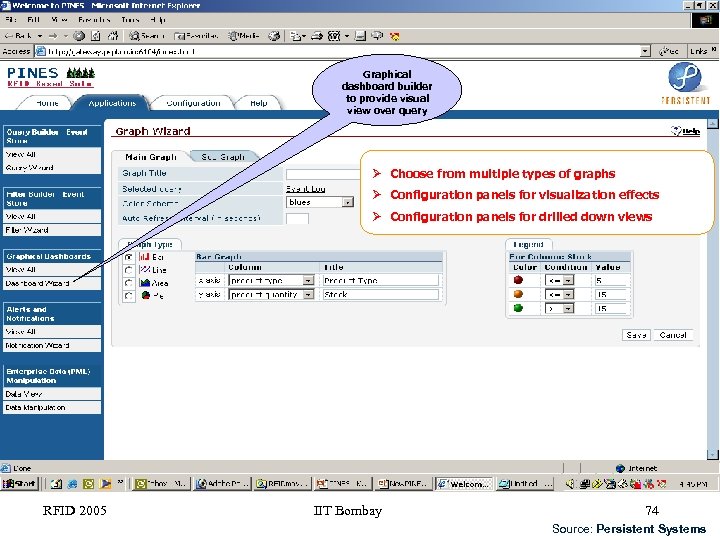Click the Go button beside address bar
The height and width of the screenshot is (540, 720).
669,51
